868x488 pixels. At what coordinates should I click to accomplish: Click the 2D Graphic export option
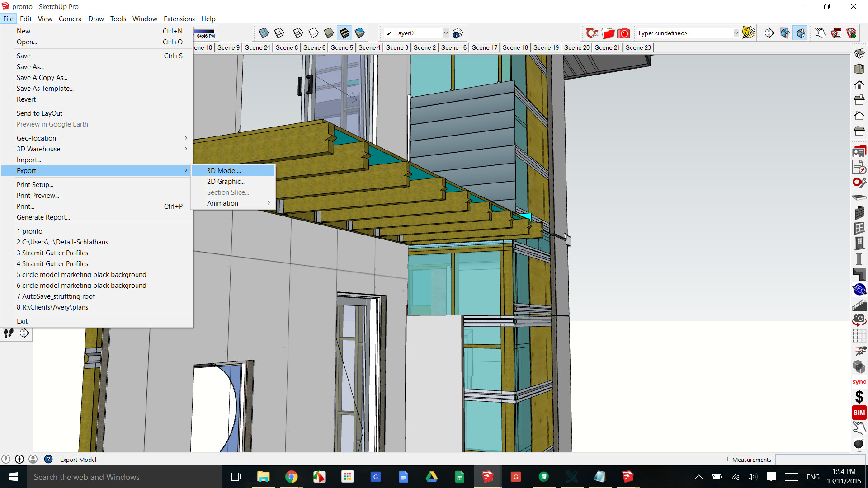pyautogui.click(x=225, y=181)
